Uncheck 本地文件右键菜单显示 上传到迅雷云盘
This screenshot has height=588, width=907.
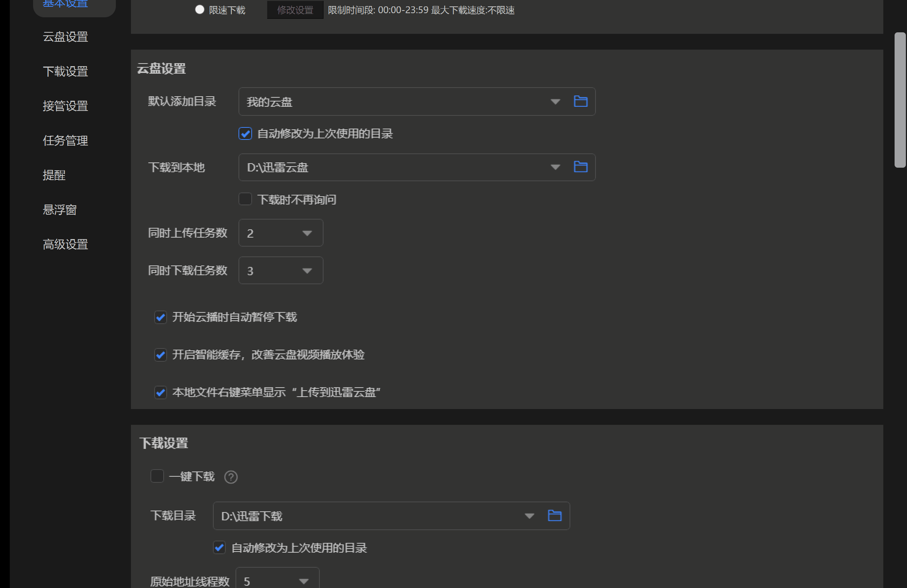(160, 392)
